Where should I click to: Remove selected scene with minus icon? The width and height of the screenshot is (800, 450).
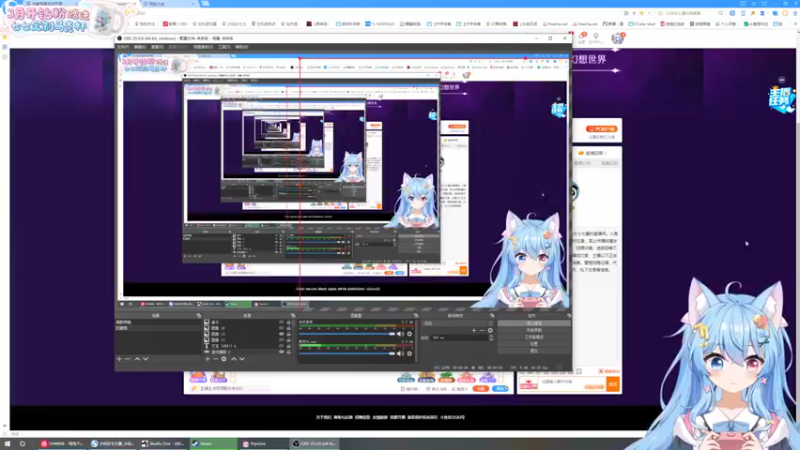[x=128, y=359]
